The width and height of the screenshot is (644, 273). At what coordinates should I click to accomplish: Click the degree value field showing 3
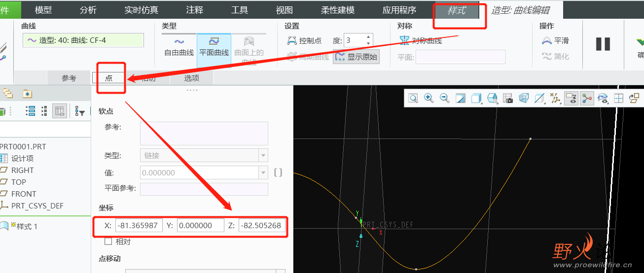click(354, 40)
